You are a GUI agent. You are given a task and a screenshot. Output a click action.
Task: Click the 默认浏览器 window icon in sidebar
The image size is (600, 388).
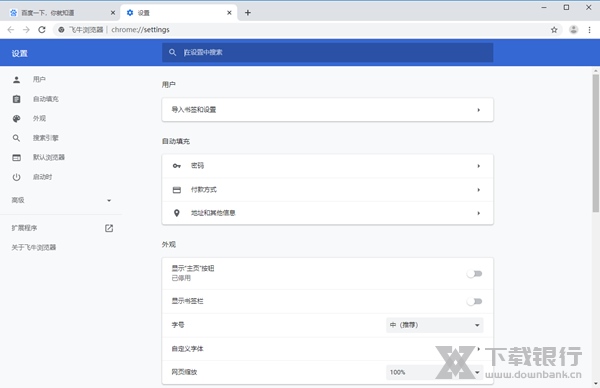coord(16,157)
